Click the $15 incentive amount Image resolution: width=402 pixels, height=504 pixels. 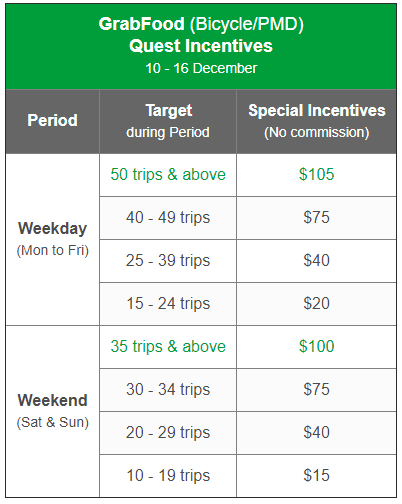[316, 475]
